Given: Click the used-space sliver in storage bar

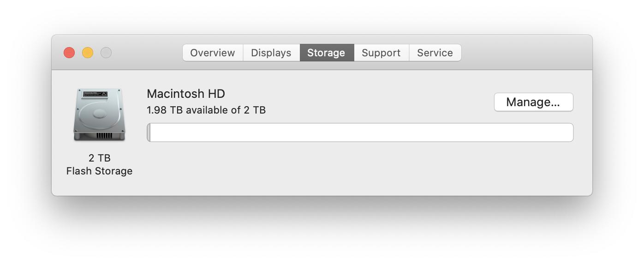Looking at the screenshot, I should pyautogui.click(x=149, y=132).
